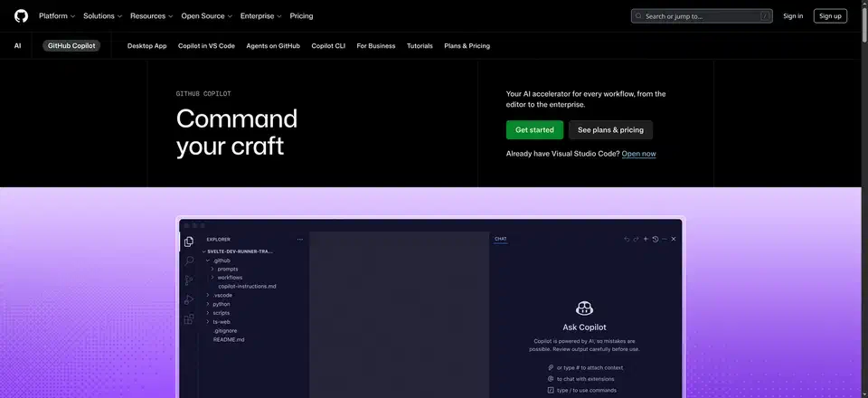This screenshot has width=868, height=398.
Task: Click the slash shortcut key badge
Action: (x=765, y=16)
